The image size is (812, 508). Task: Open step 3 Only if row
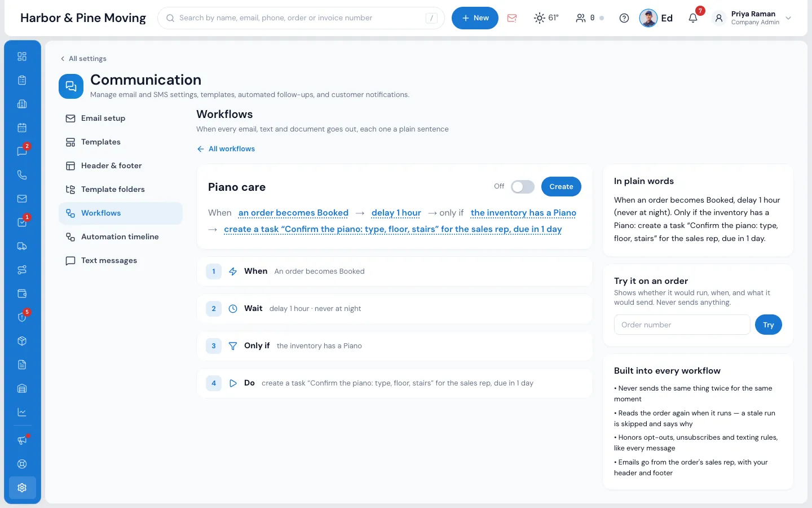point(394,346)
